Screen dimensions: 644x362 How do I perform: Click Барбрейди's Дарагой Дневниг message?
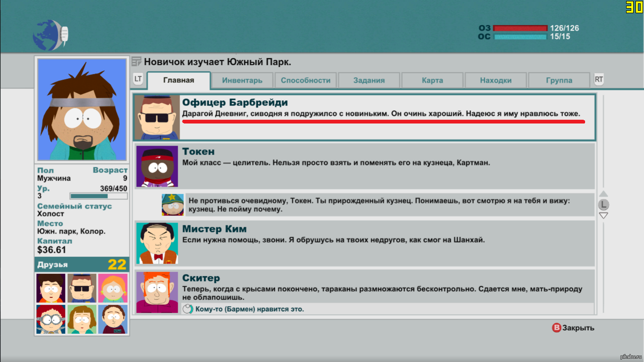pyautogui.click(x=381, y=114)
